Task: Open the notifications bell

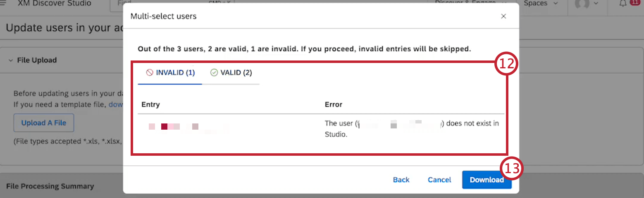Action: 623,3
